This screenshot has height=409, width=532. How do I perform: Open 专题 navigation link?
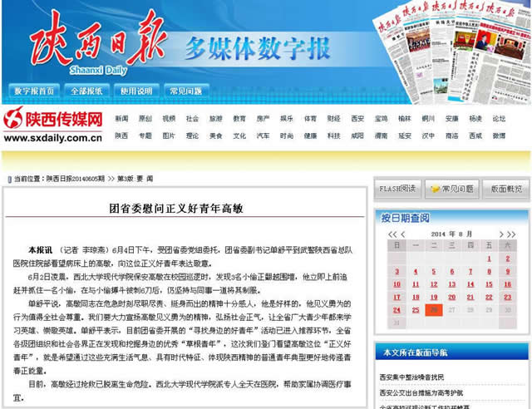tap(145, 136)
